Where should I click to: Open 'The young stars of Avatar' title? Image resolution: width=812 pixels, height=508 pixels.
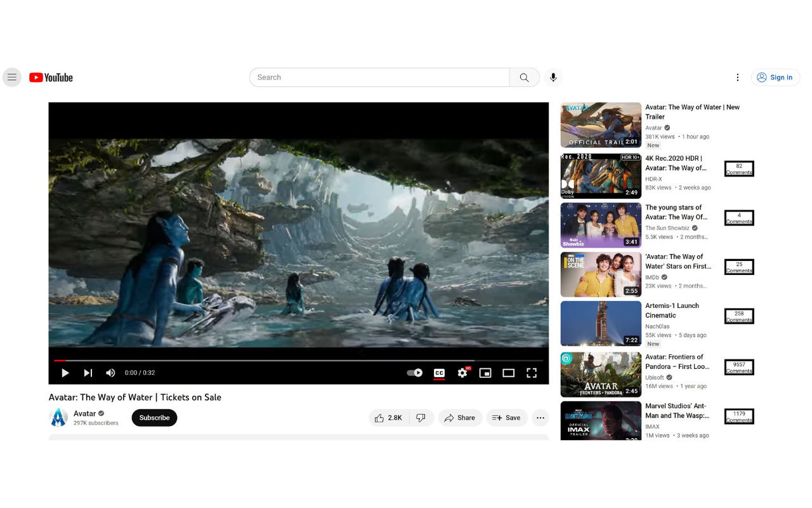tap(676, 212)
